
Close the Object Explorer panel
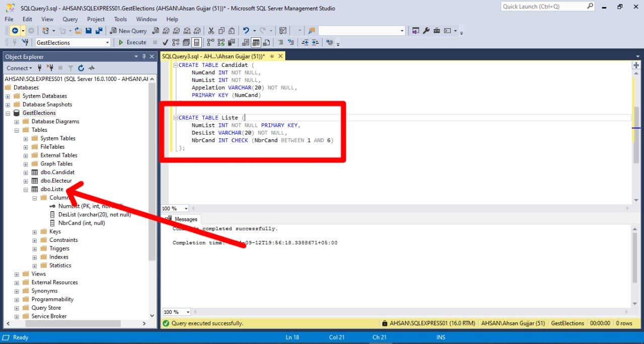[152, 56]
